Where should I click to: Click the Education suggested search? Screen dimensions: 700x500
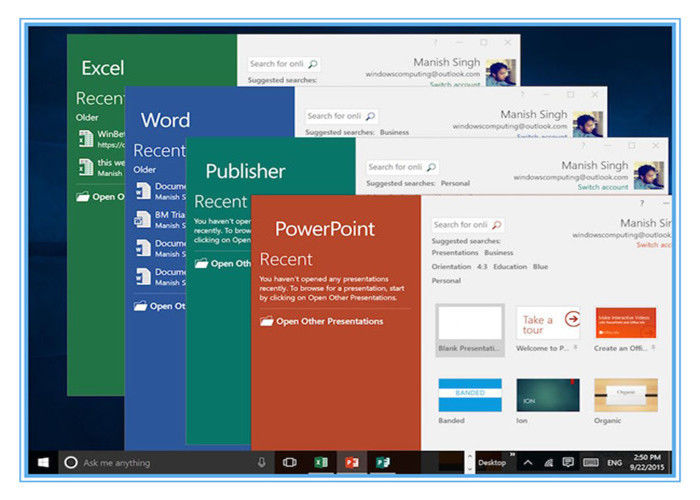[510, 267]
